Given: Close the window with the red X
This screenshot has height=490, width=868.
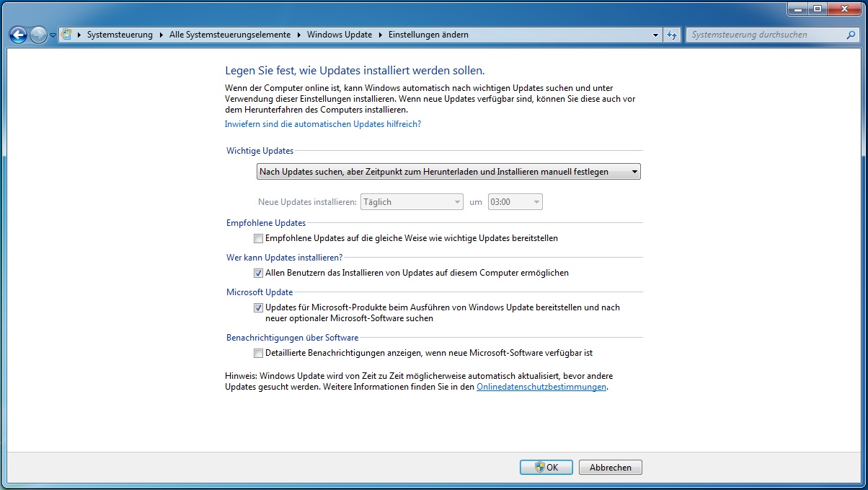Looking at the screenshot, I should tap(844, 9).
